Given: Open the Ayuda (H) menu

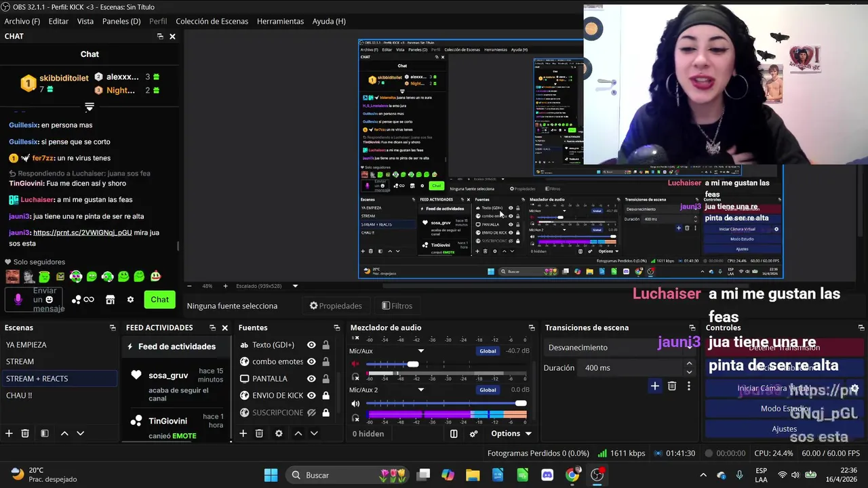Looking at the screenshot, I should 329,21.
